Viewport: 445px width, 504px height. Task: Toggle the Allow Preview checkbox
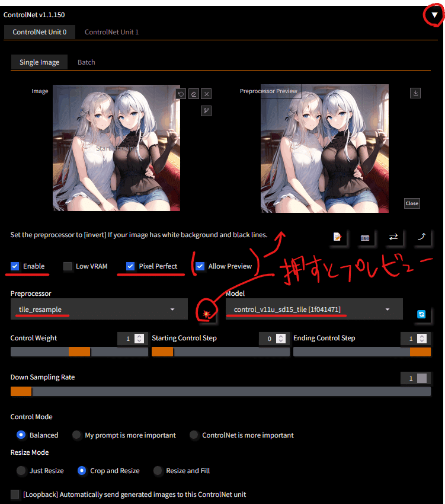(200, 266)
